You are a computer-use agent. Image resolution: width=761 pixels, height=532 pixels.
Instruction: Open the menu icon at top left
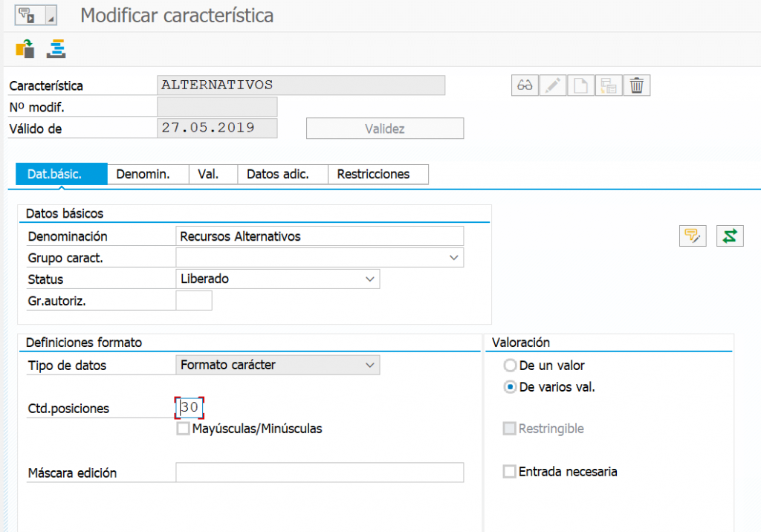pos(29,16)
